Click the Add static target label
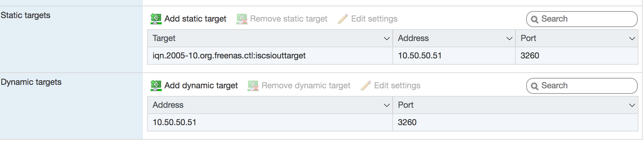This screenshot has height=146, width=644. coord(195,19)
